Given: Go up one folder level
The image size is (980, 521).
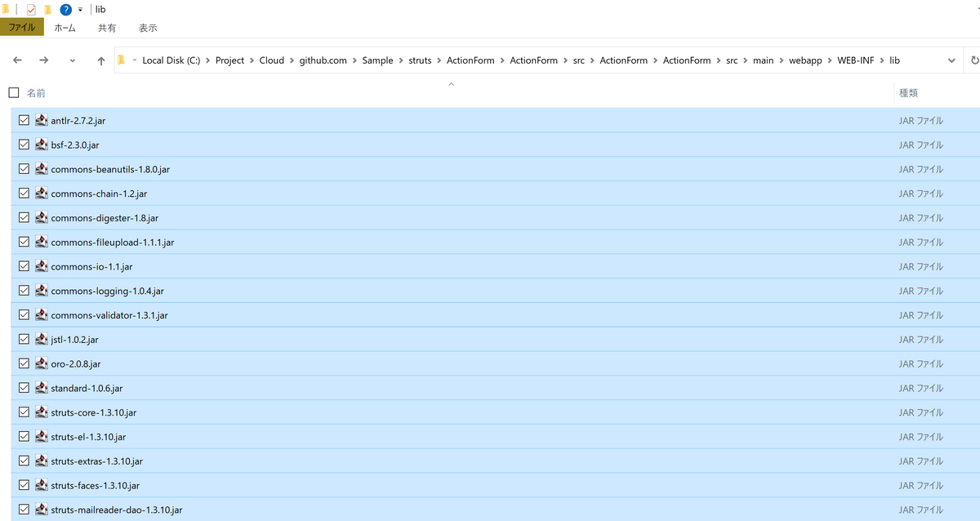Looking at the screenshot, I should pos(100,60).
